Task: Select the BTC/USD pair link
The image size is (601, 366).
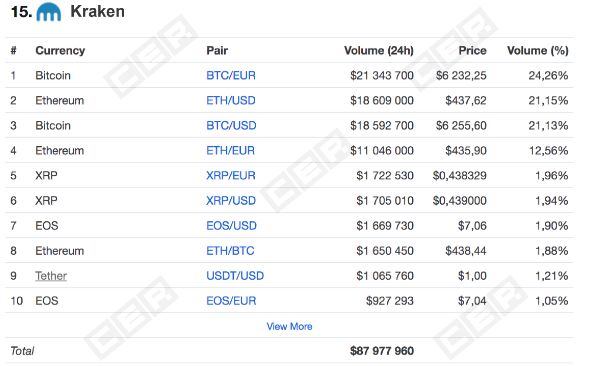Action: pyautogui.click(x=231, y=125)
